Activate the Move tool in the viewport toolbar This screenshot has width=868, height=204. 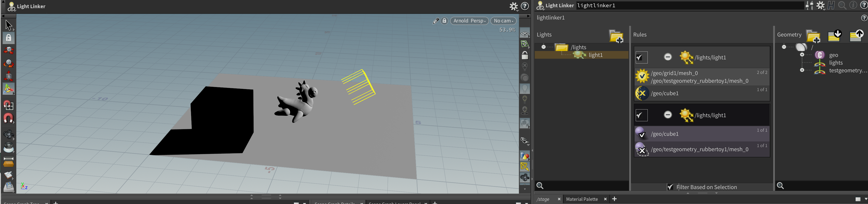(8, 51)
